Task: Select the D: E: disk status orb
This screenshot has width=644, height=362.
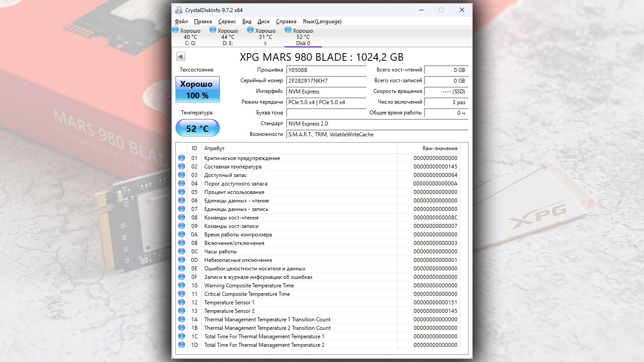Action: click(x=213, y=30)
